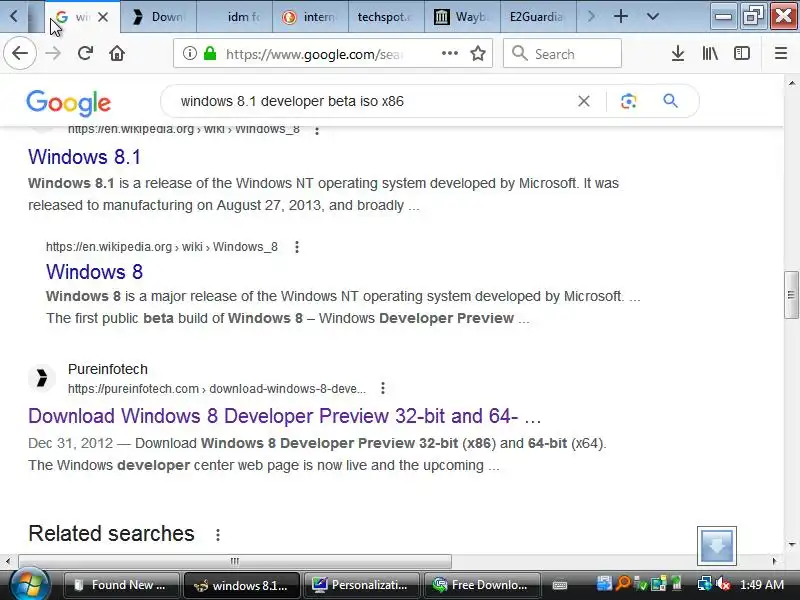Image resolution: width=800 pixels, height=600 pixels.
Task: Open the 'Windows 8' Wikipedia result
Action: click(94, 271)
